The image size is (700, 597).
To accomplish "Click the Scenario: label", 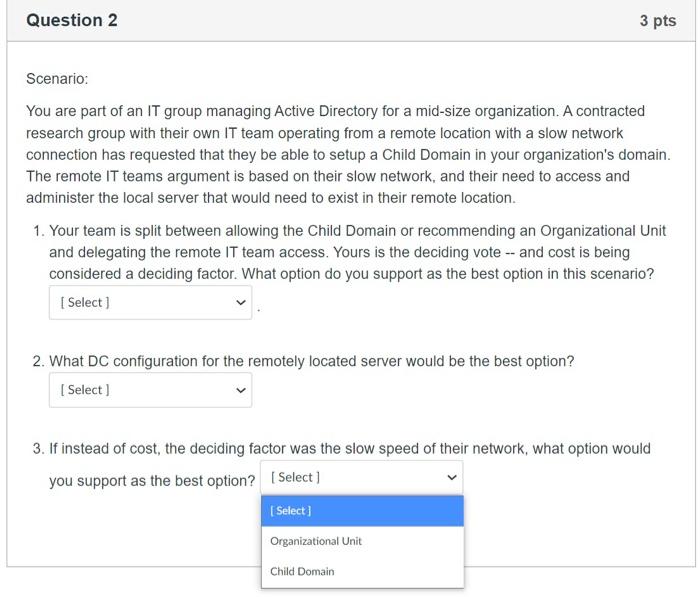I will pos(57,79).
